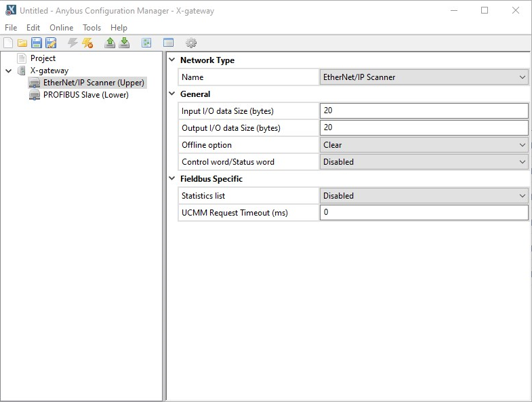Click the Offline option label
This screenshot has height=402, width=532.
[x=207, y=145]
